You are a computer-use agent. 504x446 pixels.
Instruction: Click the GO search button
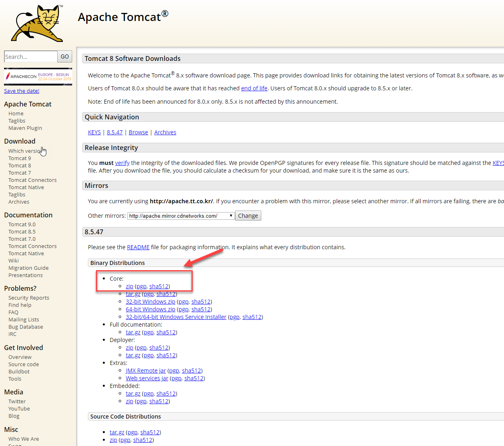(x=65, y=56)
